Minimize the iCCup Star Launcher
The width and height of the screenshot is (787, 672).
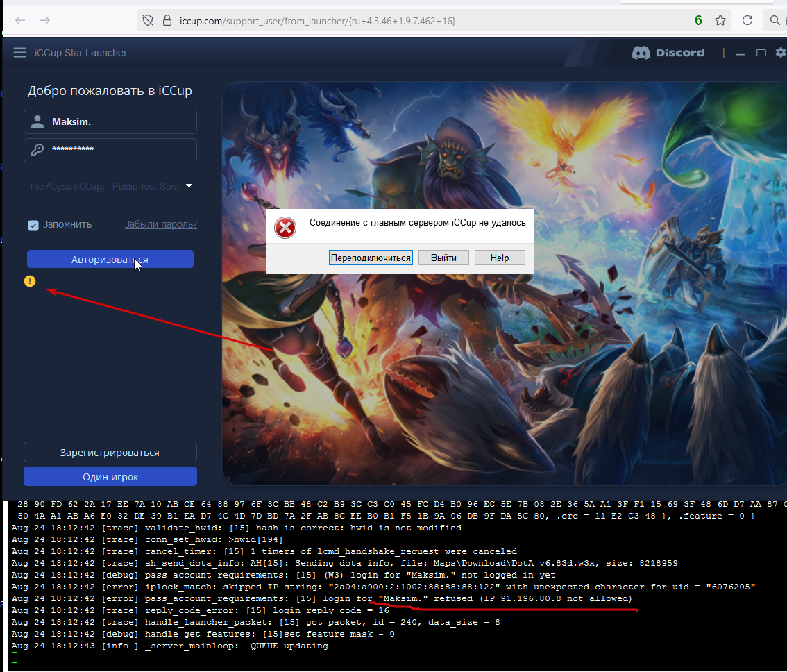pos(741,53)
